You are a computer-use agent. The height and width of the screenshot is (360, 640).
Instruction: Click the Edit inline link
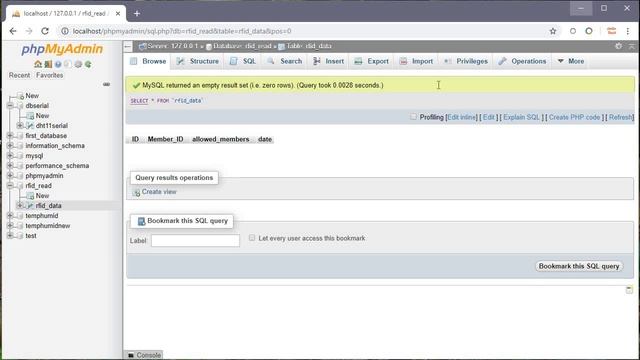(462, 117)
